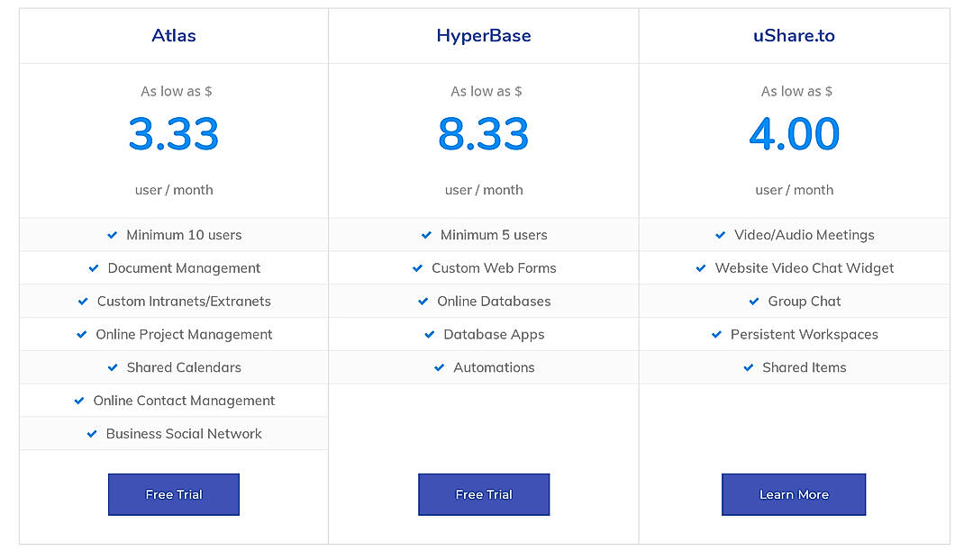Click the checkmark beside Video/Audio Meetings

click(x=721, y=235)
